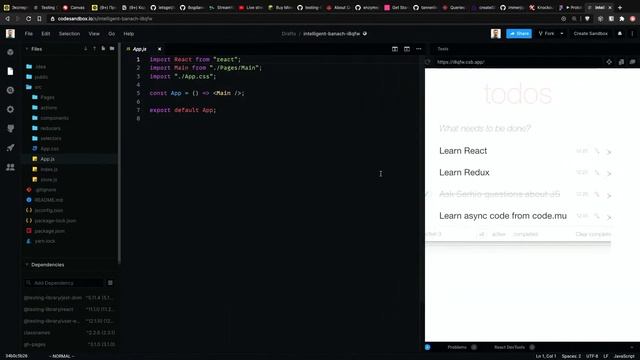Open the Configuration gear icon in the sidebar

[x=10, y=109]
